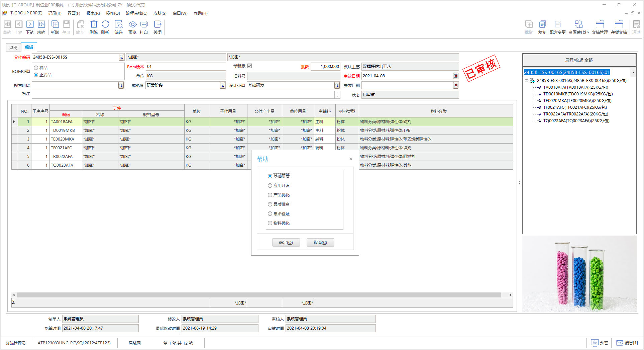Open the 流程审核(C) menu
644x350 pixels.
click(x=136, y=13)
